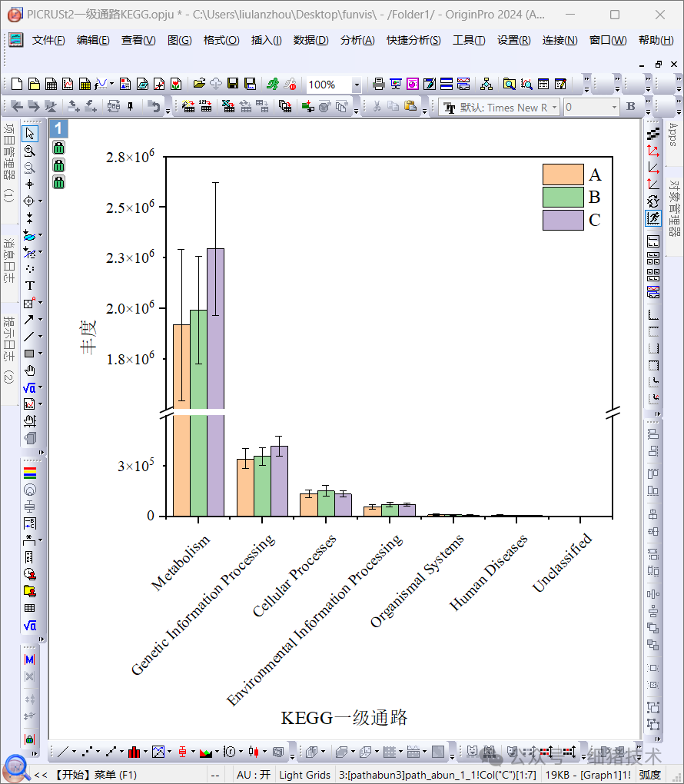Open the zoom percentage dropdown

[x=357, y=85]
